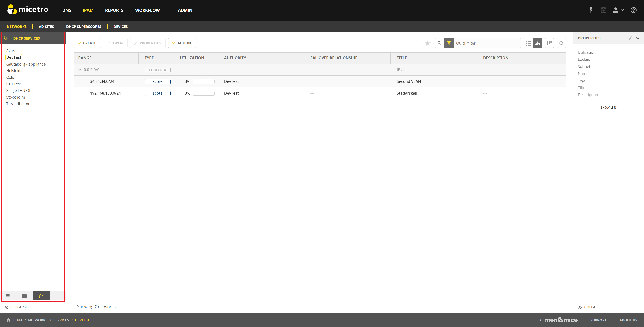The width and height of the screenshot is (644, 327).
Task: Open the About Us footer link
Action: click(x=628, y=320)
